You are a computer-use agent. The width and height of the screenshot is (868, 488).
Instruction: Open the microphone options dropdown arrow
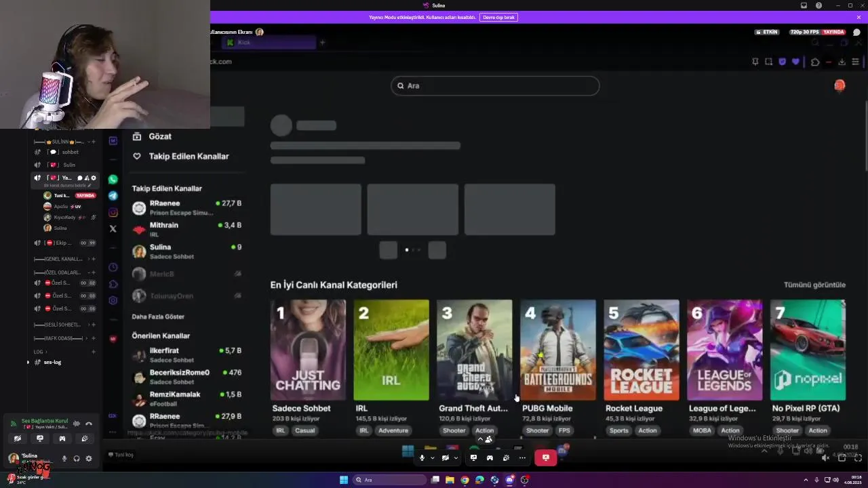click(x=432, y=458)
